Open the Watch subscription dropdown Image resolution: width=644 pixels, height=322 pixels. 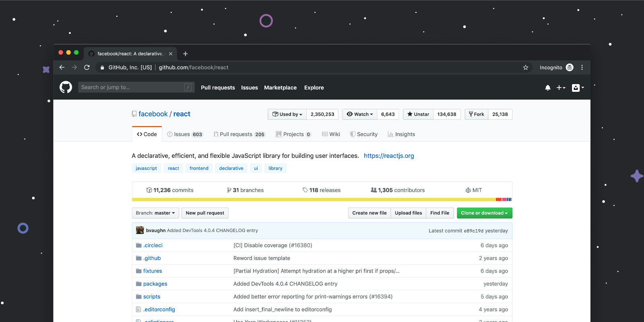click(x=360, y=114)
